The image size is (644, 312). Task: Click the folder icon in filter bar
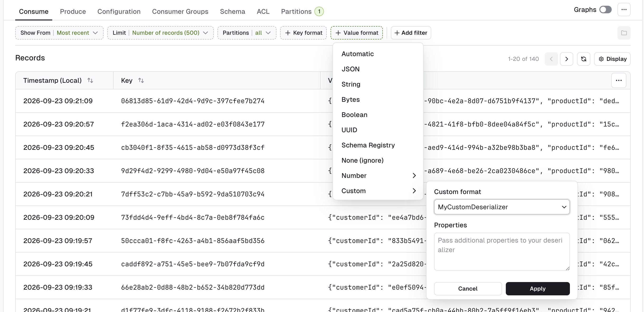pyautogui.click(x=624, y=33)
